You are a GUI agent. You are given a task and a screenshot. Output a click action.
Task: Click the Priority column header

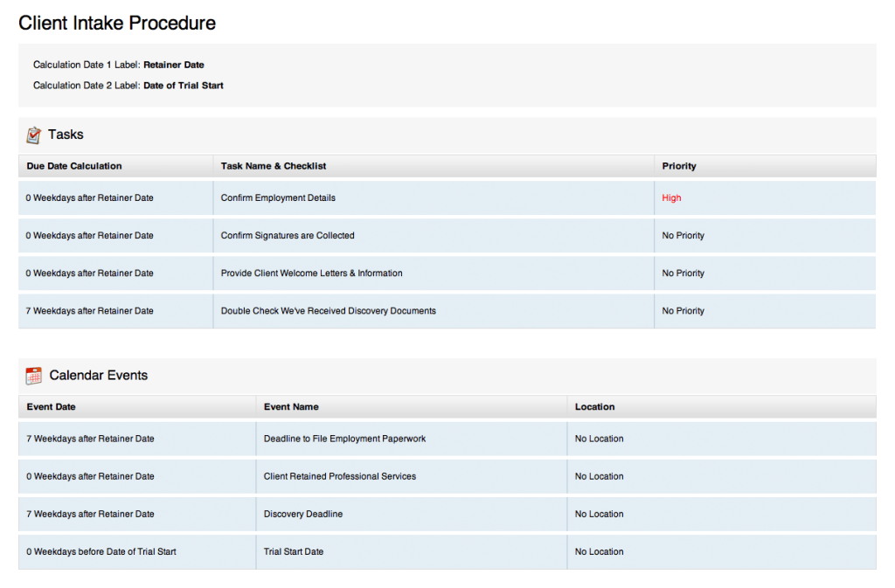coord(679,166)
